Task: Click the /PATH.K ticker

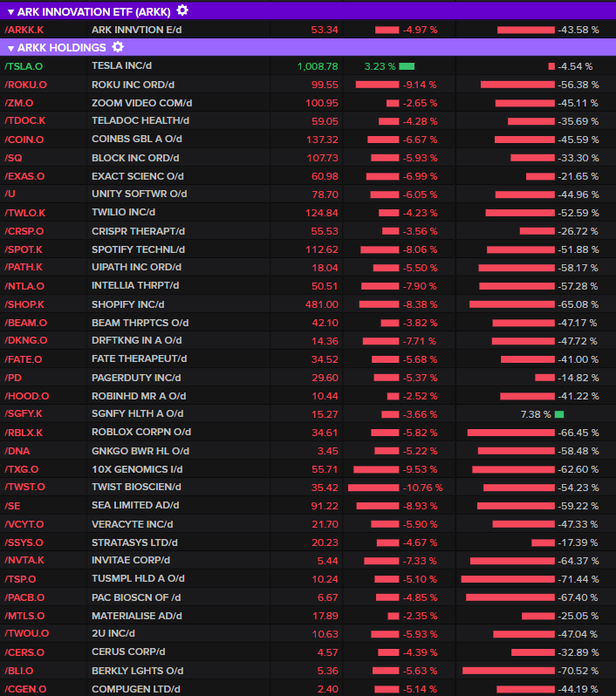Action: click(x=24, y=267)
